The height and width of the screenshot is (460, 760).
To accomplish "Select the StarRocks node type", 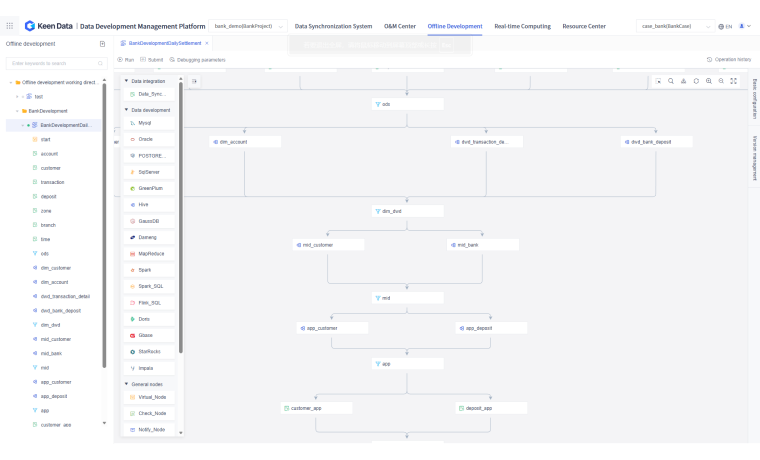I will [x=148, y=352].
